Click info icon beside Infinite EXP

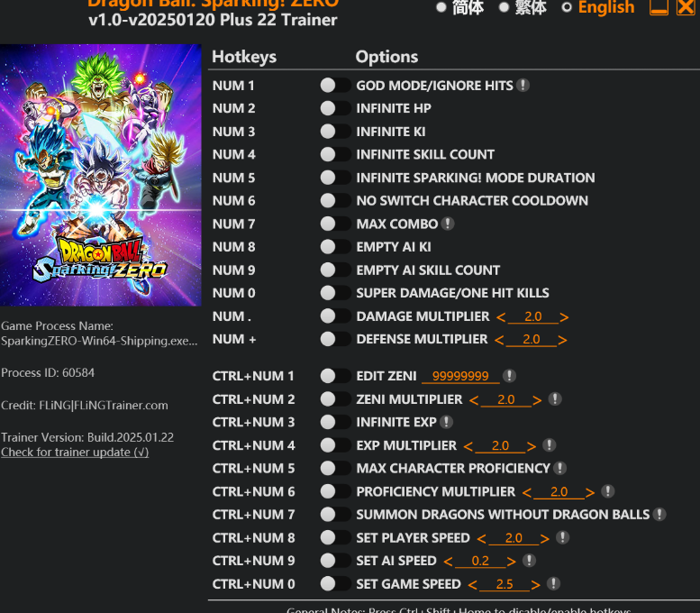coord(446,422)
